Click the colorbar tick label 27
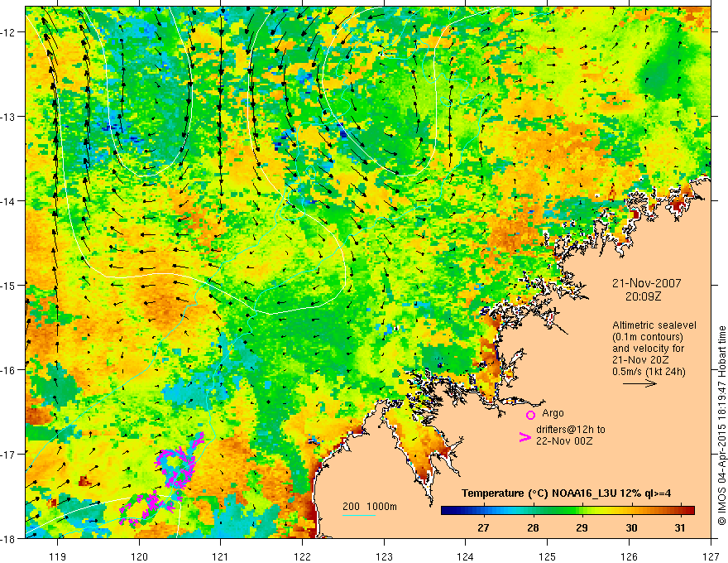 pos(483,527)
